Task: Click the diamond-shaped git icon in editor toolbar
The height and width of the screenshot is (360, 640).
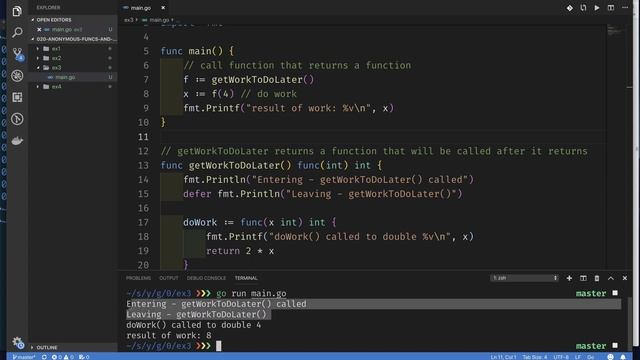Action: tap(569, 8)
